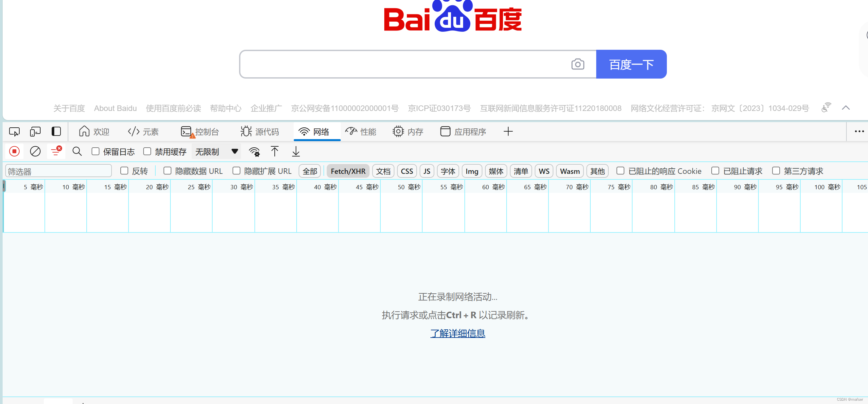The height and width of the screenshot is (404, 868).
Task: Select the 其他 (Other) filter
Action: click(x=598, y=171)
